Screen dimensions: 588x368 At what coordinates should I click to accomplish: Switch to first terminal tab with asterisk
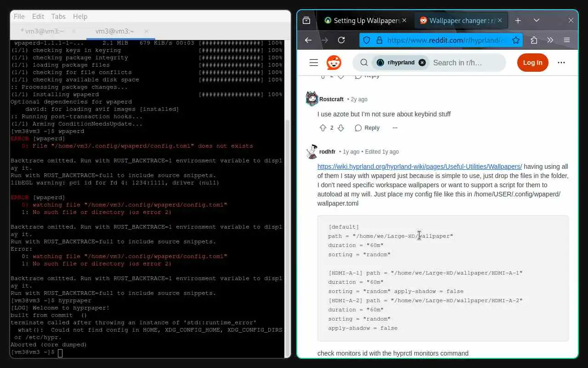[42, 31]
